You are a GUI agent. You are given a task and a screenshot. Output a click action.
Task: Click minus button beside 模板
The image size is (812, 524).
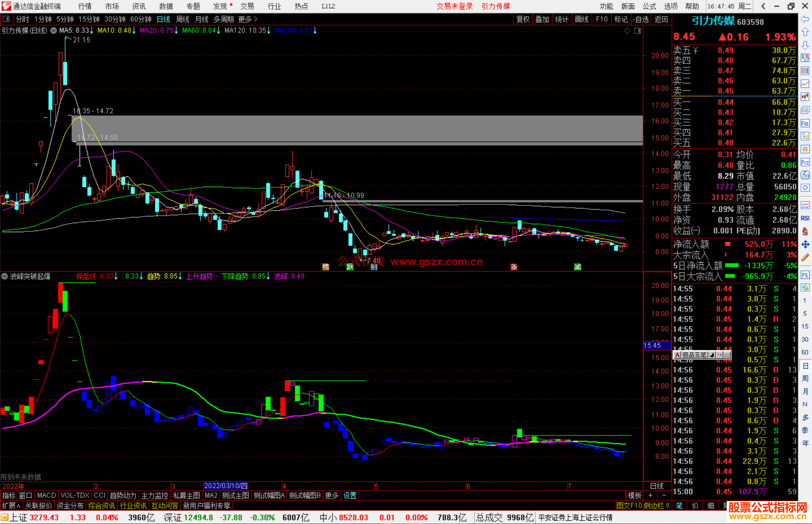tap(664, 495)
